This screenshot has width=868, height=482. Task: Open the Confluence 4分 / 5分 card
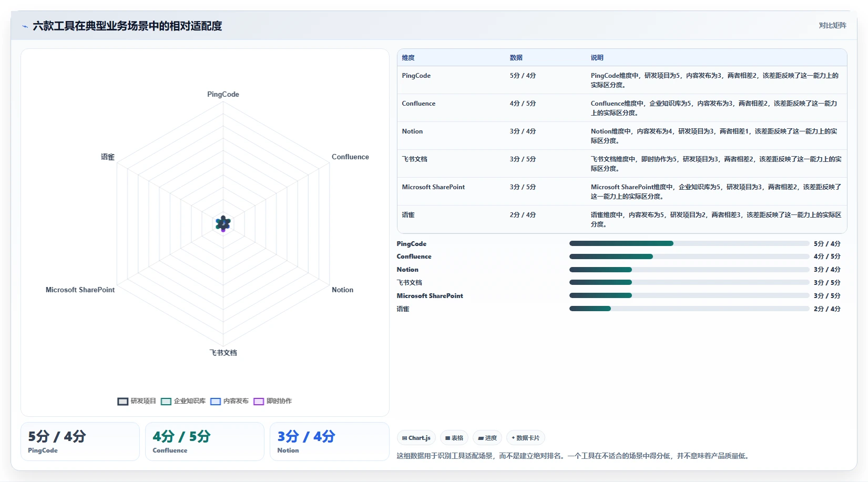click(x=205, y=442)
